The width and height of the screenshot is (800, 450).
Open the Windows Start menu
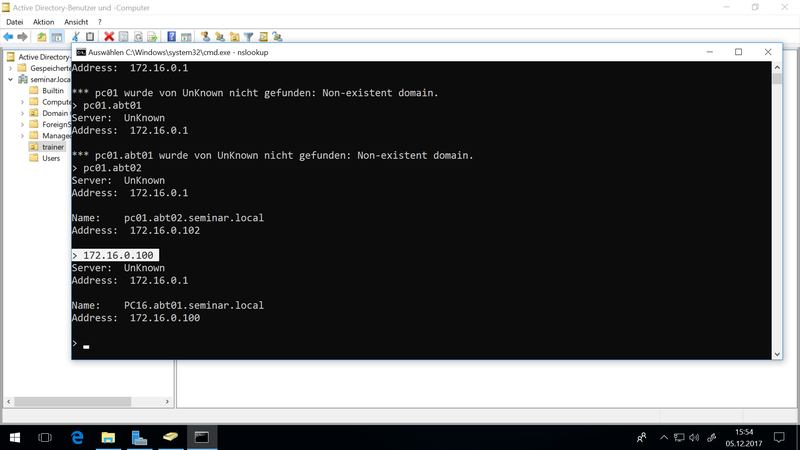15,437
